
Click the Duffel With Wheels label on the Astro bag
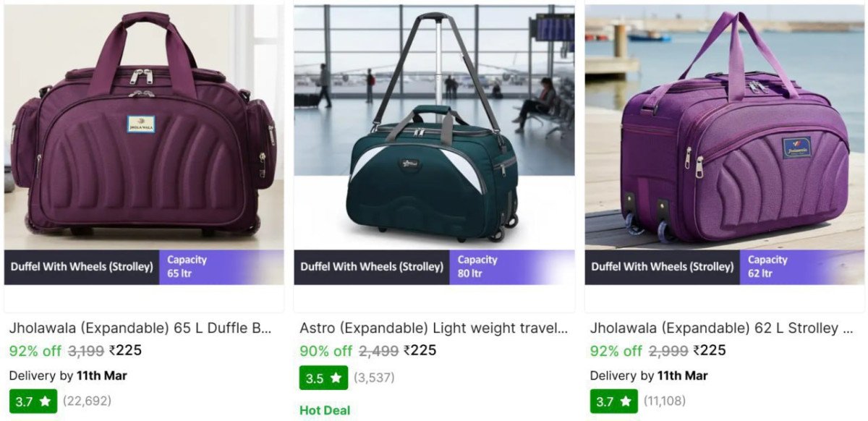pos(372,267)
